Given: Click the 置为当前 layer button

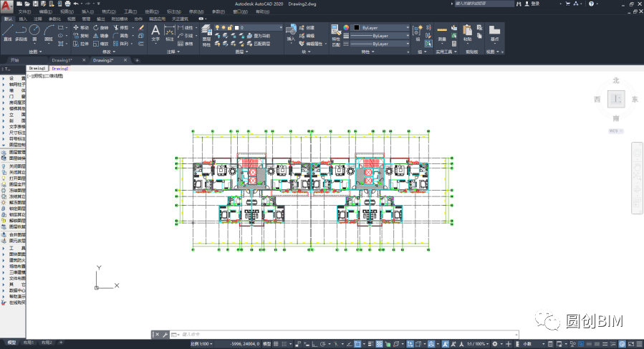Looking at the screenshot, I should coord(259,36).
